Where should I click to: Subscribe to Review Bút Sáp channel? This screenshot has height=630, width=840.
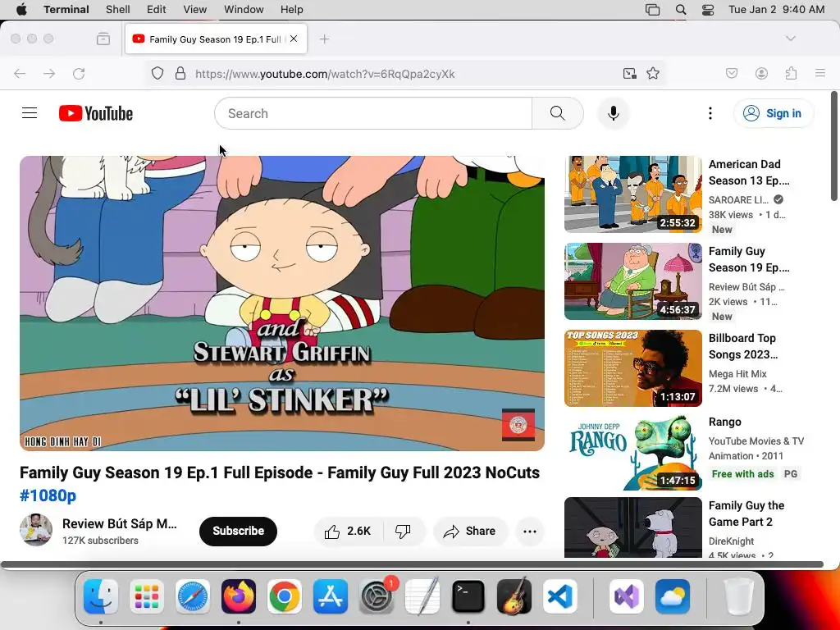pyautogui.click(x=238, y=531)
